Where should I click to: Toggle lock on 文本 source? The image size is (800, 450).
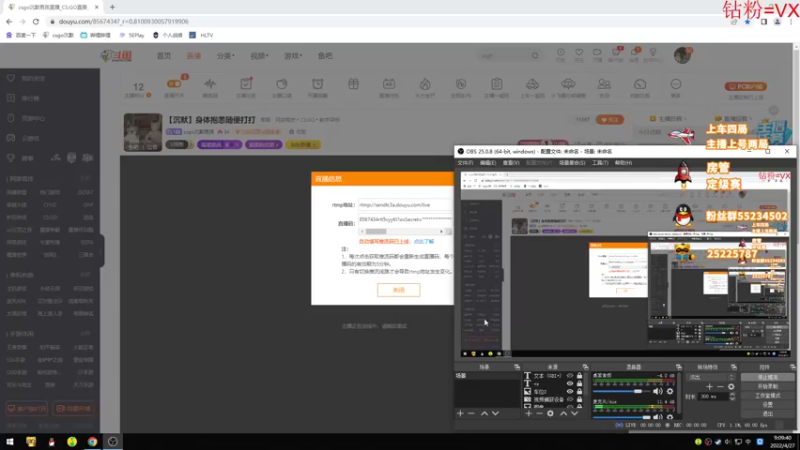tap(579, 376)
